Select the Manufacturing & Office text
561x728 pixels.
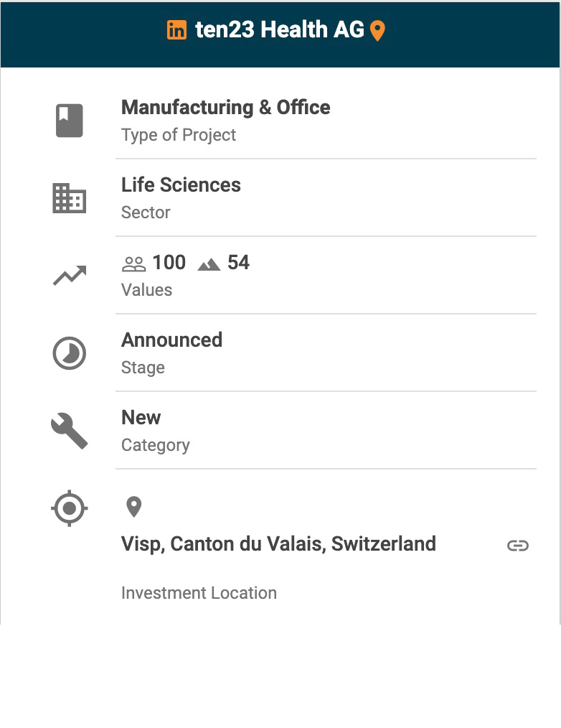(225, 108)
